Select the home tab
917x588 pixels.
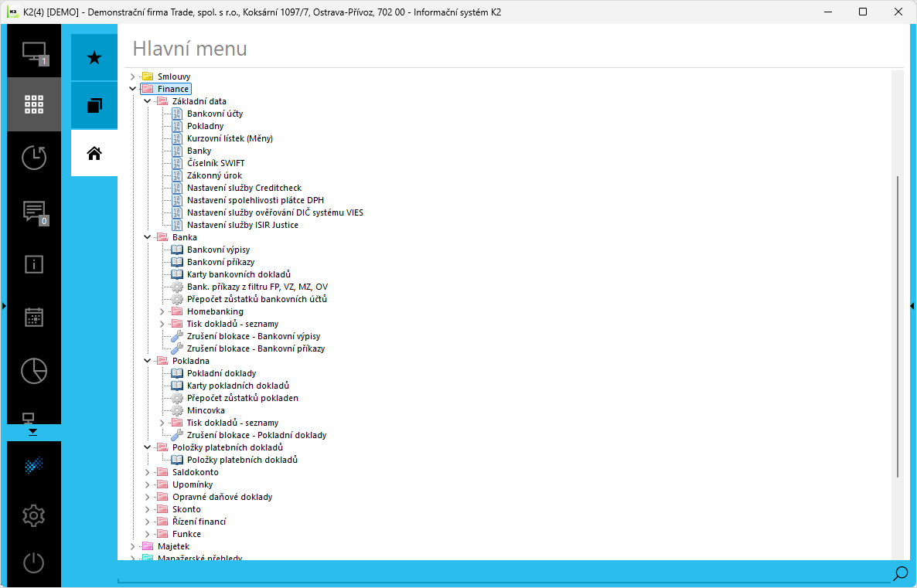(94, 153)
